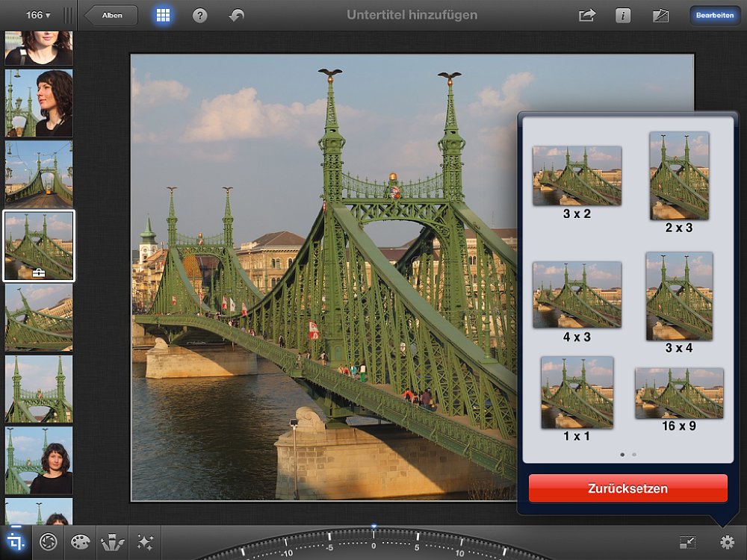Tap the Bearbeiten button
The height and width of the screenshot is (560, 747).
(x=715, y=15)
